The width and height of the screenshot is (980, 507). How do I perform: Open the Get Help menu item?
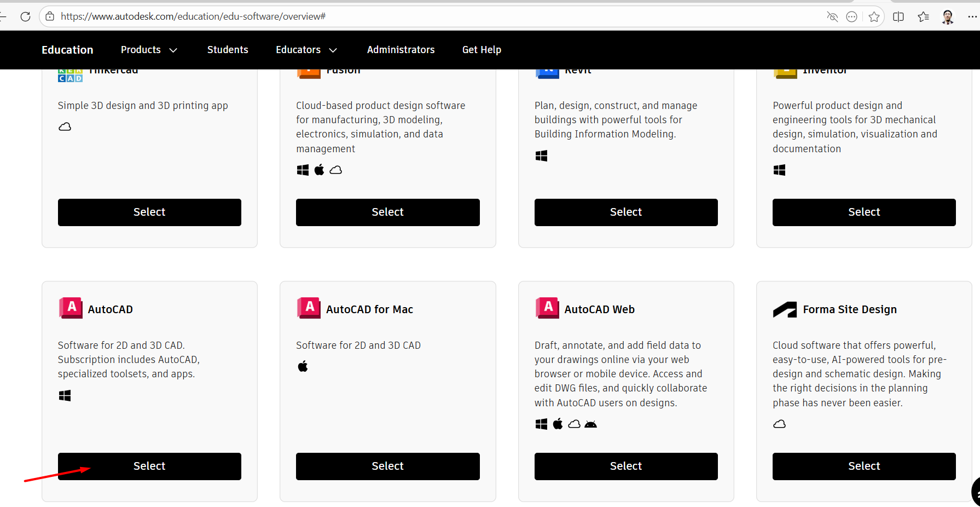coord(482,50)
